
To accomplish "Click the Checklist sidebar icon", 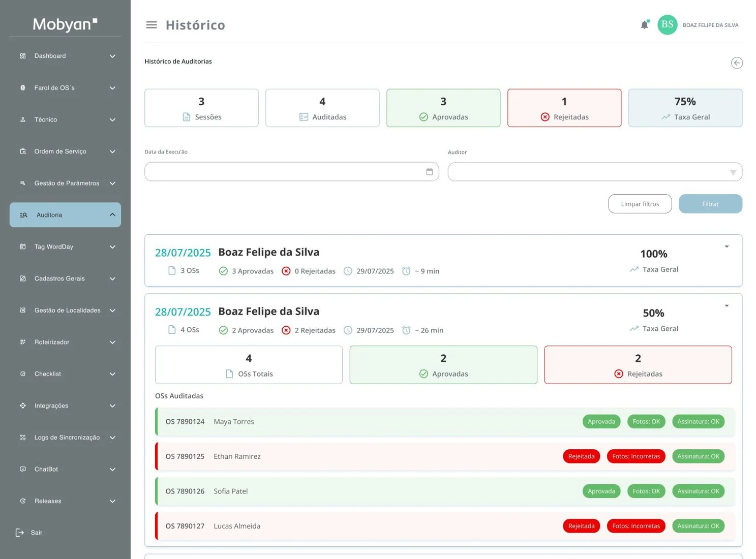I will pyautogui.click(x=23, y=374).
